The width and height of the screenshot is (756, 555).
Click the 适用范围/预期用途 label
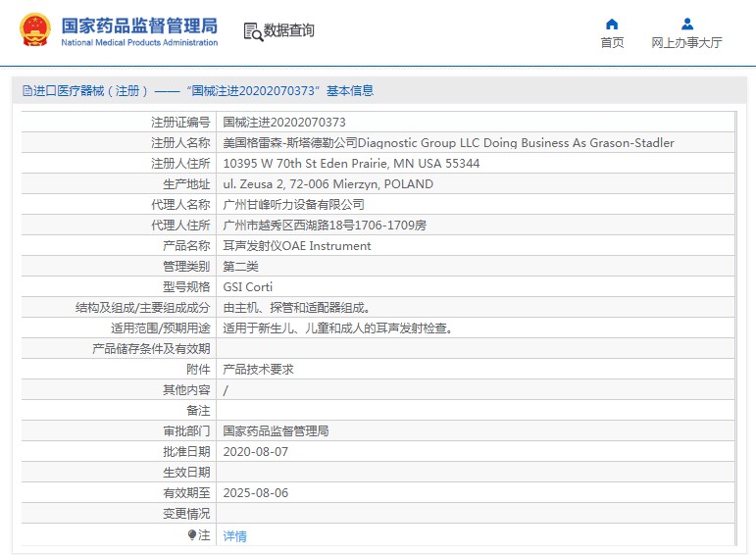click(x=161, y=328)
